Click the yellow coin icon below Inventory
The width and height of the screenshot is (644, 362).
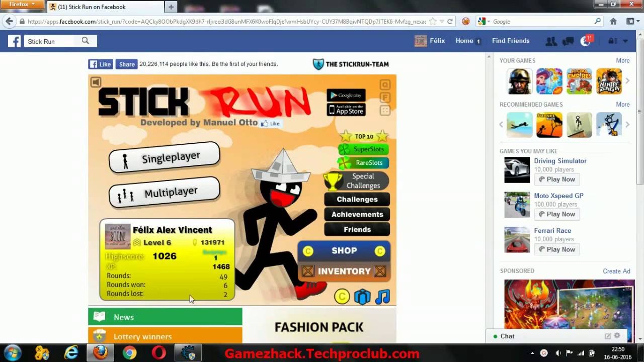342,297
